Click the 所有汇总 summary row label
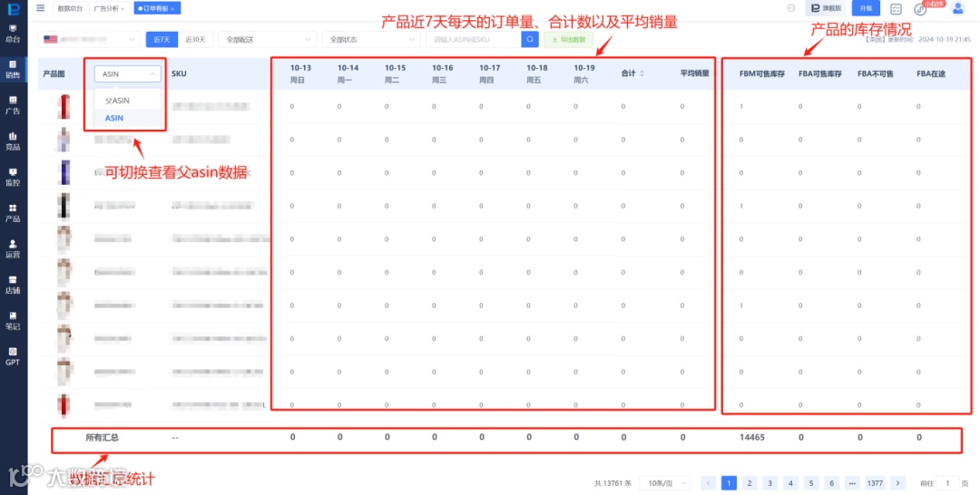This screenshot has width=980, height=495. coord(102,438)
